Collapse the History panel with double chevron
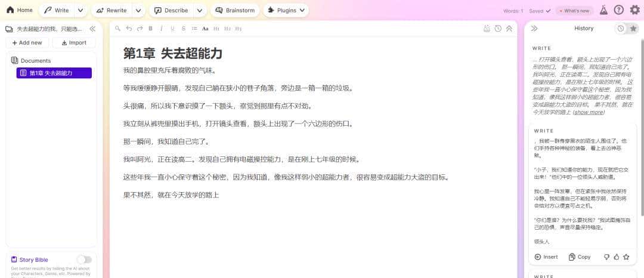The width and height of the screenshot is (644, 278). [x=534, y=28]
